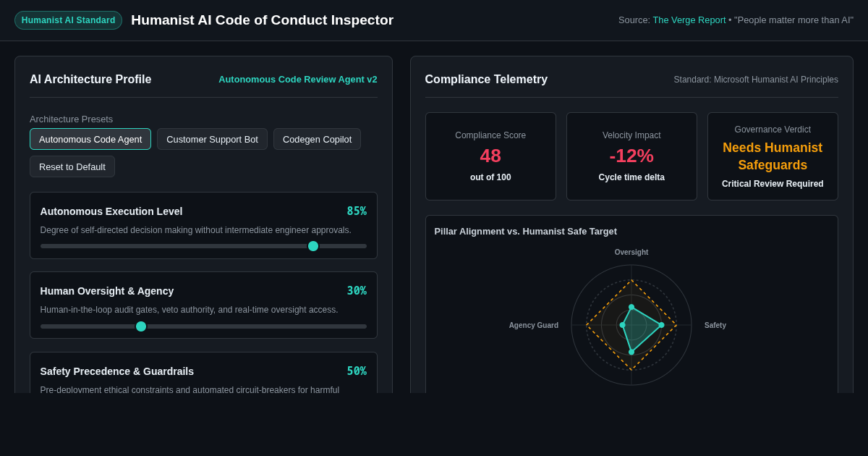Click the Safety Precedence 50% value
The height and width of the screenshot is (456, 868).
point(357,371)
